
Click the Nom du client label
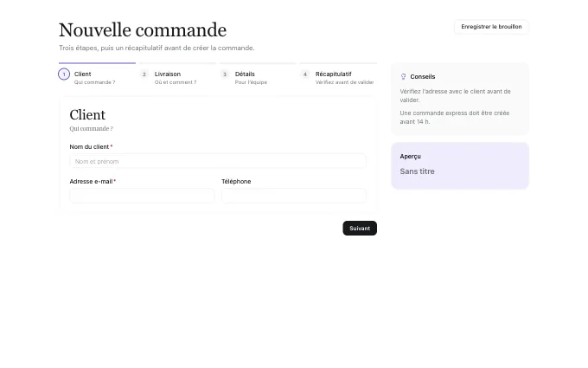tap(89, 147)
